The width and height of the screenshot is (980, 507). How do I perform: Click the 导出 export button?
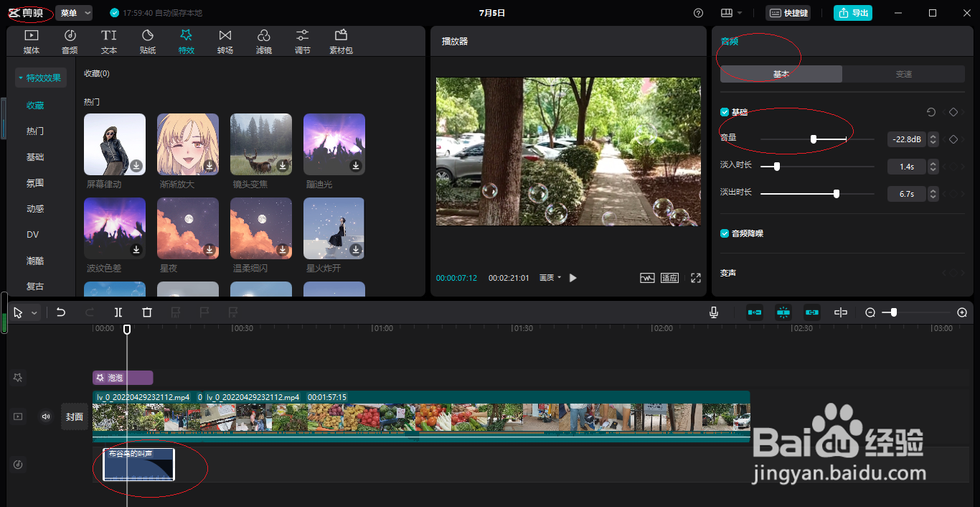pyautogui.click(x=853, y=13)
